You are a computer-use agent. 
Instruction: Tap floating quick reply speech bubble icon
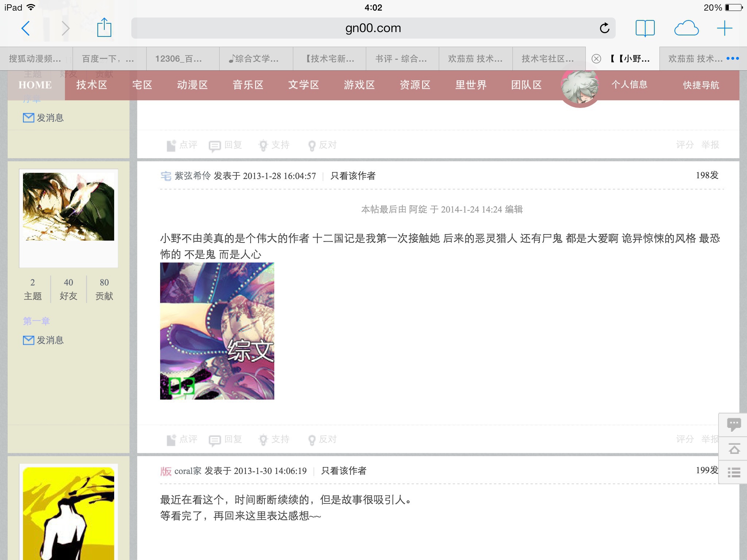(x=734, y=424)
